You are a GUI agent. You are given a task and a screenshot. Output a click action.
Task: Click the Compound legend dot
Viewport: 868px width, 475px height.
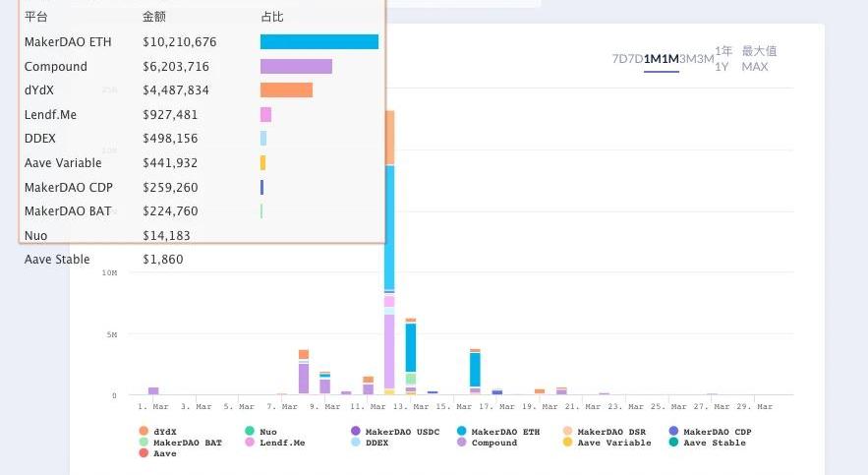click(x=462, y=443)
